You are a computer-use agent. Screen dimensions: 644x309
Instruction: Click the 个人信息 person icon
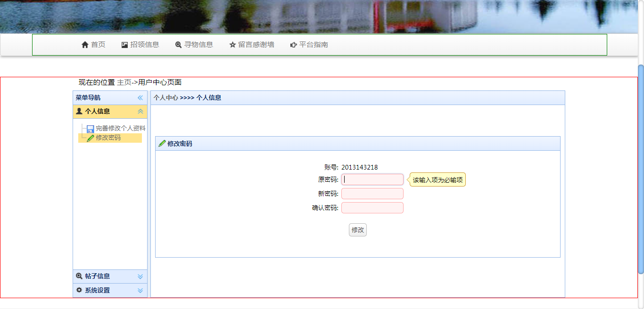79,111
